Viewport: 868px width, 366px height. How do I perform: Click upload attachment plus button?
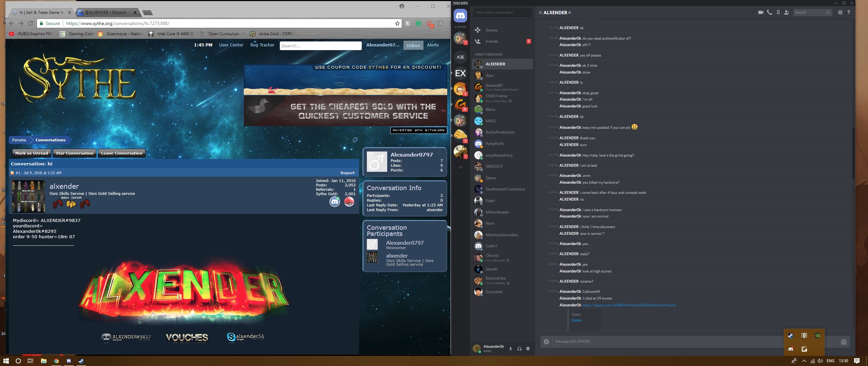(x=546, y=342)
